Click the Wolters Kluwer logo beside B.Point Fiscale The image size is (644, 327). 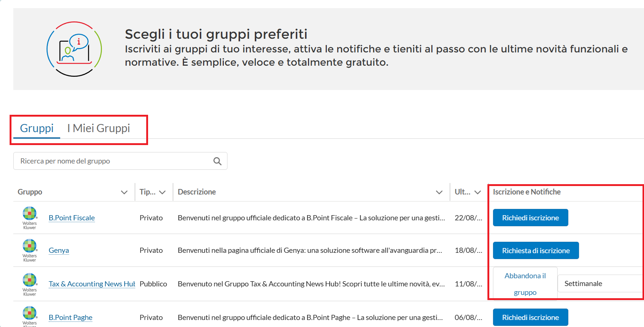(30, 218)
